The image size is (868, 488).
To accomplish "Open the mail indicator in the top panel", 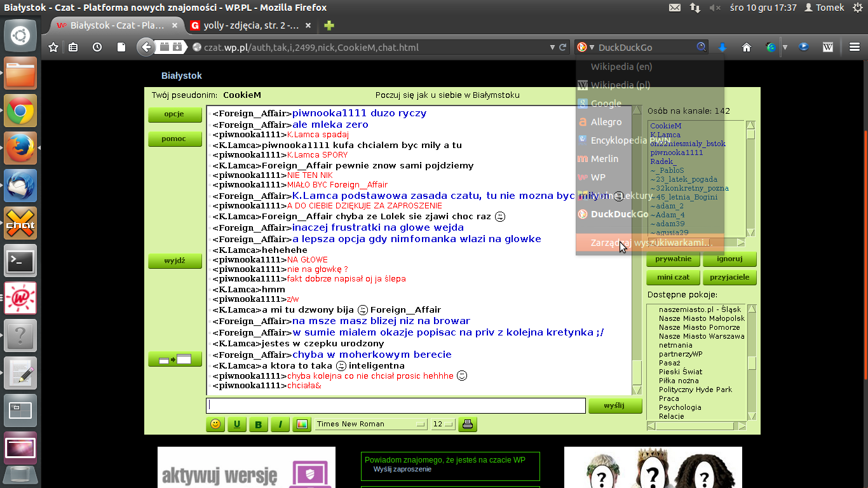I will tap(675, 8).
